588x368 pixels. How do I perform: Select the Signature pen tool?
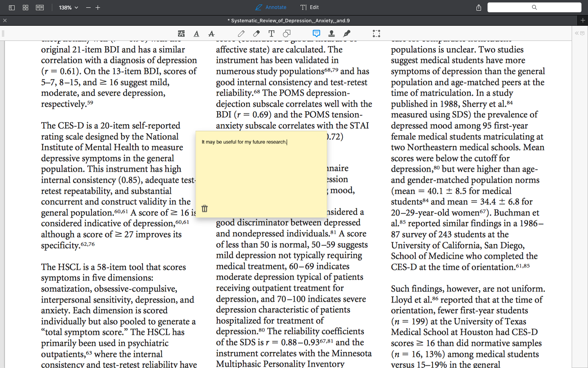pos(347,34)
